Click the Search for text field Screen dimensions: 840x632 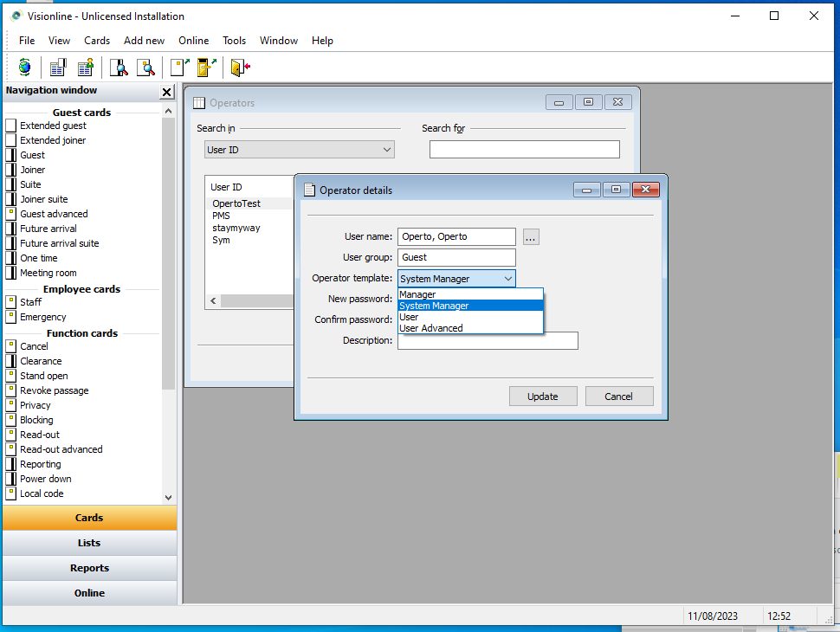coord(524,150)
